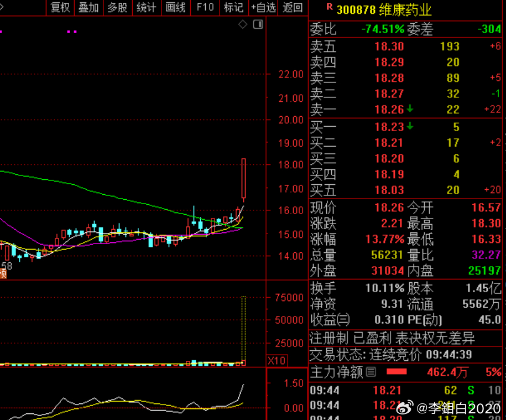Click the 股本 value 1.45亿
Screen dimensions: 506x420
coord(483,288)
